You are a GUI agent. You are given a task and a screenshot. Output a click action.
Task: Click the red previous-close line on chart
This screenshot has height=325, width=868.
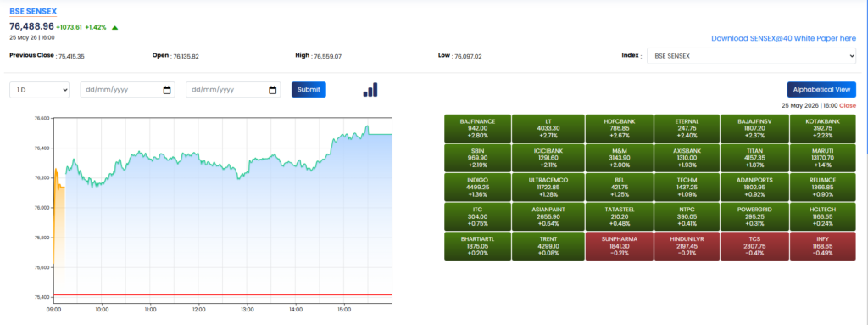click(x=223, y=295)
